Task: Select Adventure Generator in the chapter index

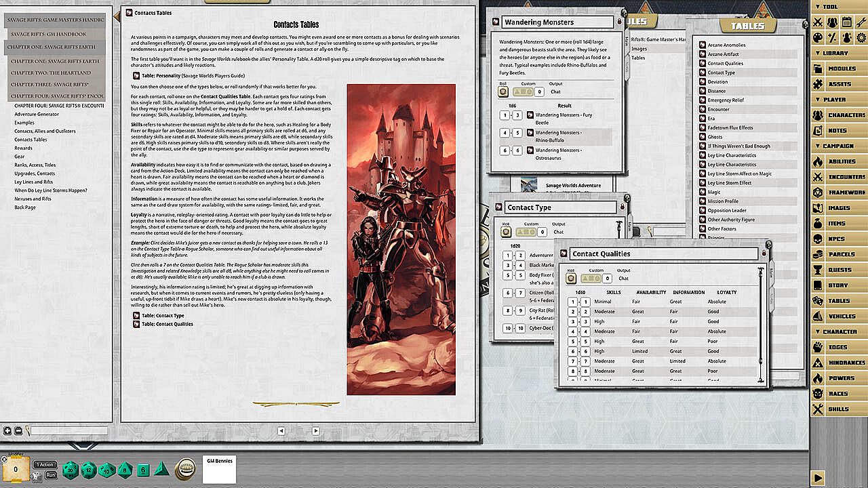Action: point(37,114)
